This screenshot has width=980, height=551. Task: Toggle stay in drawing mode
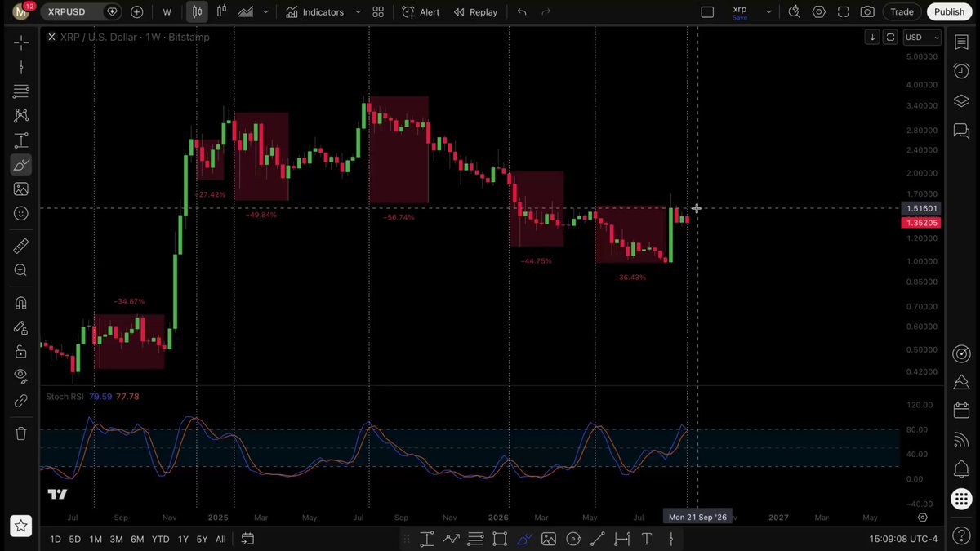21,327
